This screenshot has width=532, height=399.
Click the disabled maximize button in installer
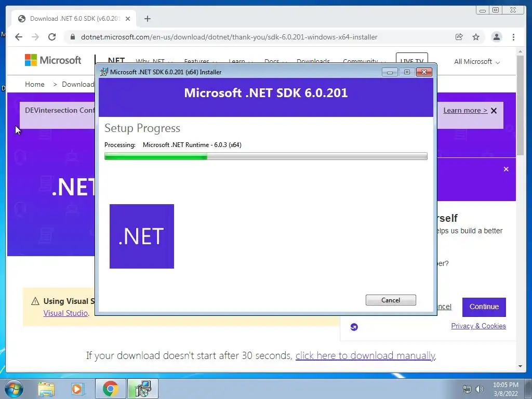click(407, 72)
